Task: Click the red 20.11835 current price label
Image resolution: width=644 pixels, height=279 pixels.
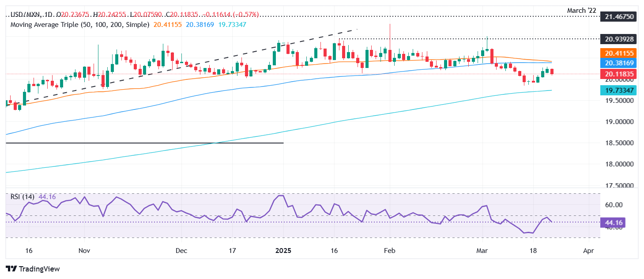Action: (618, 74)
